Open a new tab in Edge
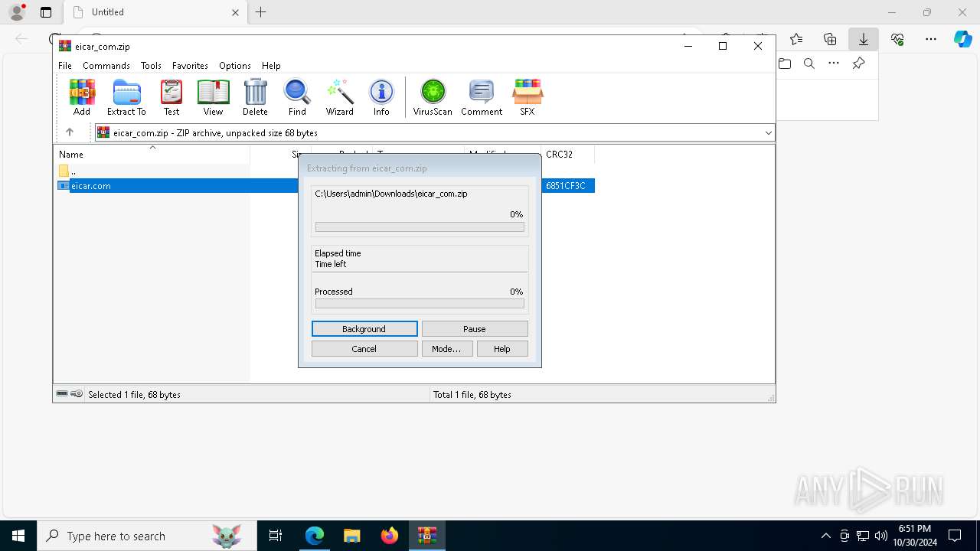 [x=260, y=12]
